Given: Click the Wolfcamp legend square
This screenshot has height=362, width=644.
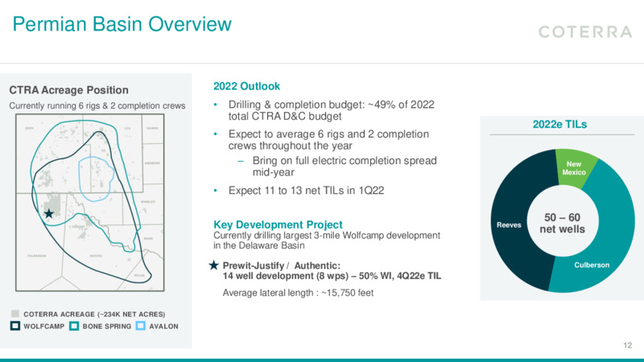Looking at the screenshot, I should [15, 326].
